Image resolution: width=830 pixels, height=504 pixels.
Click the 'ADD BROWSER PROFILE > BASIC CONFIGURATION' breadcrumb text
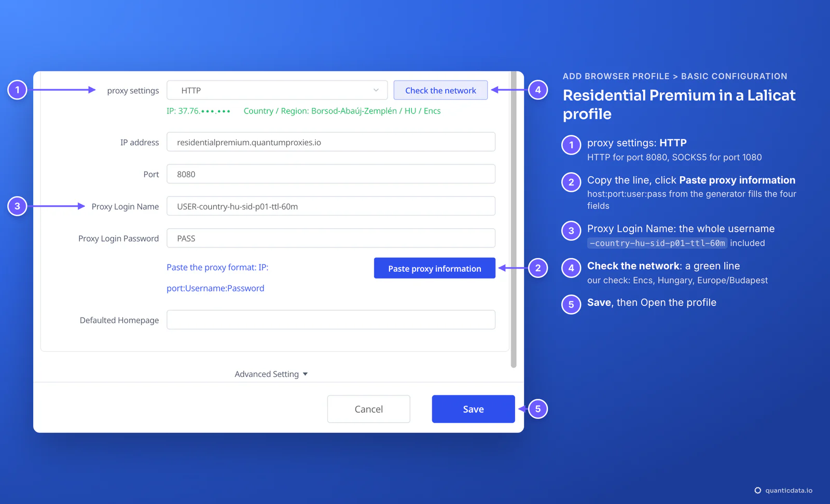(675, 76)
